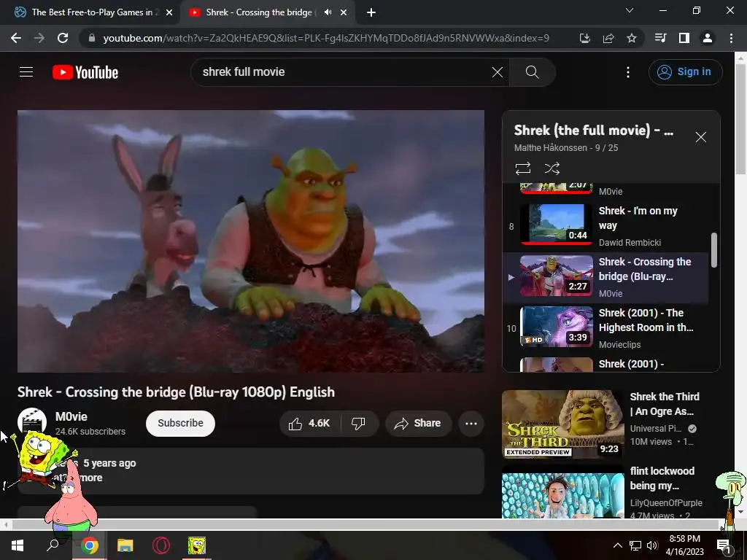Click the install/download page icon in address bar
Viewport: 747px width, 560px height.
click(x=584, y=38)
